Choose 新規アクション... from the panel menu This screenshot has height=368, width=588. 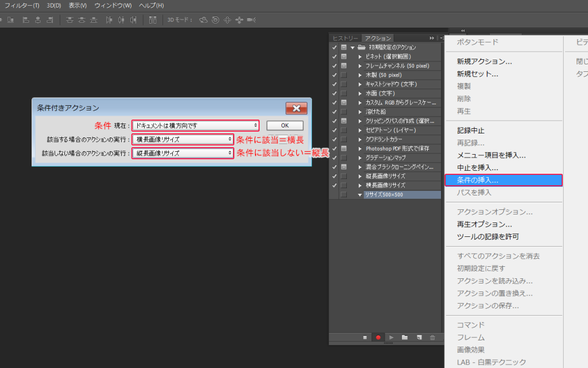point(484,62)
